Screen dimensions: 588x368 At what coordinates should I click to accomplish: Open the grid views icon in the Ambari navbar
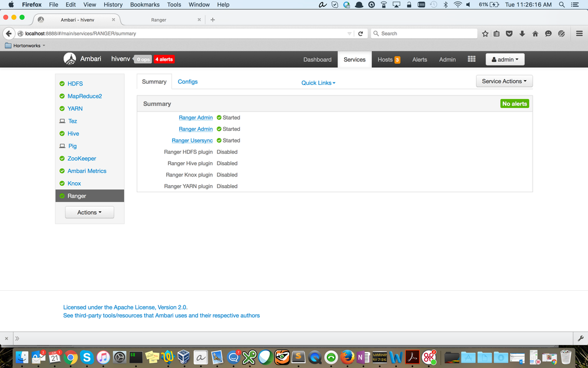[472, 59]
